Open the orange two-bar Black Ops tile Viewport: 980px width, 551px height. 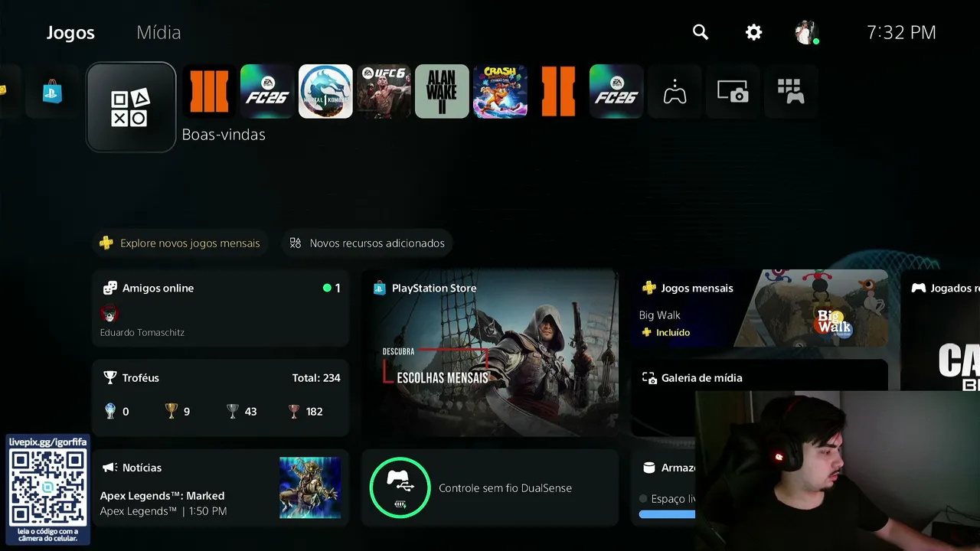click(558, 92)
